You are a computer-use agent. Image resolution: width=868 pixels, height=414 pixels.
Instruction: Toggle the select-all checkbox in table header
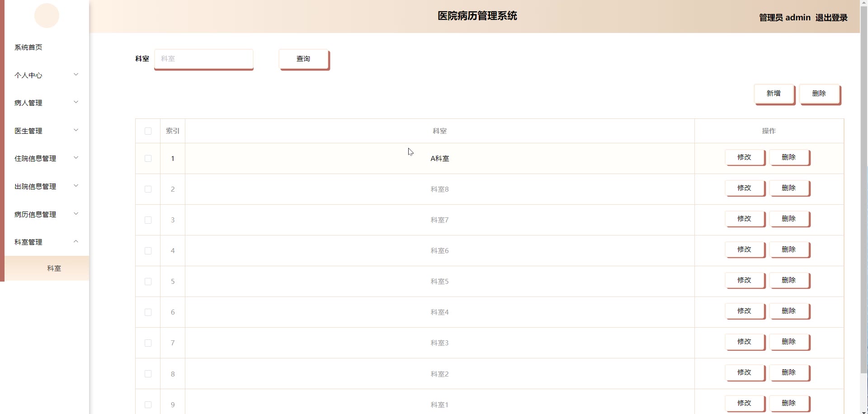(148, 131)
